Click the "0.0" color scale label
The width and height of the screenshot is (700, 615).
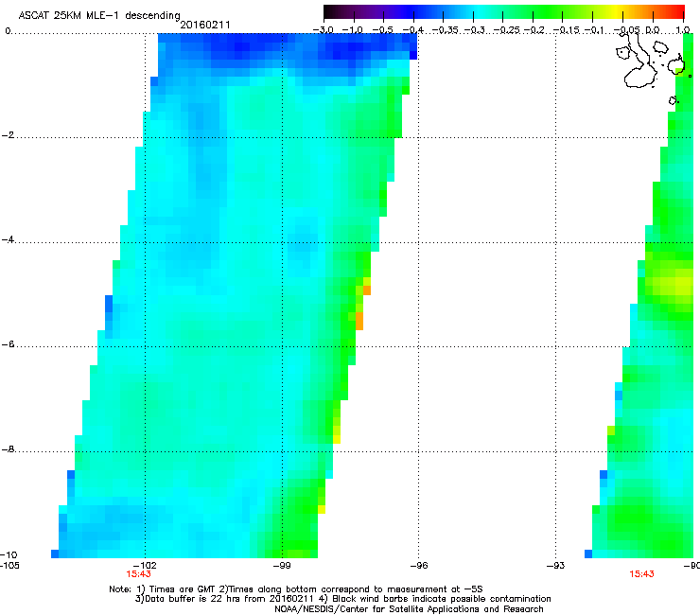(653, 30)
